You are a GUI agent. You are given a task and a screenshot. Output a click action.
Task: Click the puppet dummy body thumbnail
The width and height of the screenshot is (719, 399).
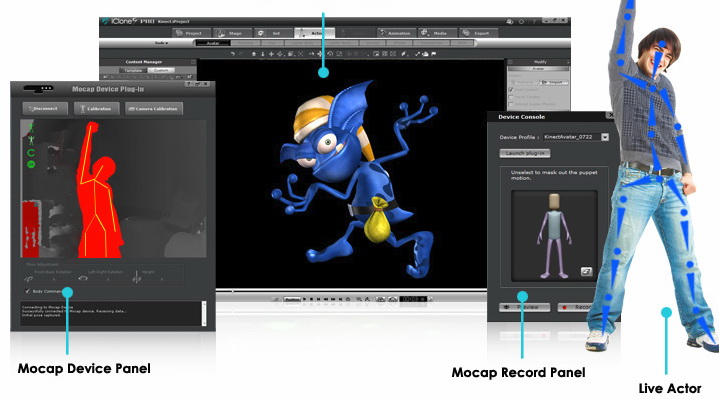pyautogui.click(x=554, y=236)
